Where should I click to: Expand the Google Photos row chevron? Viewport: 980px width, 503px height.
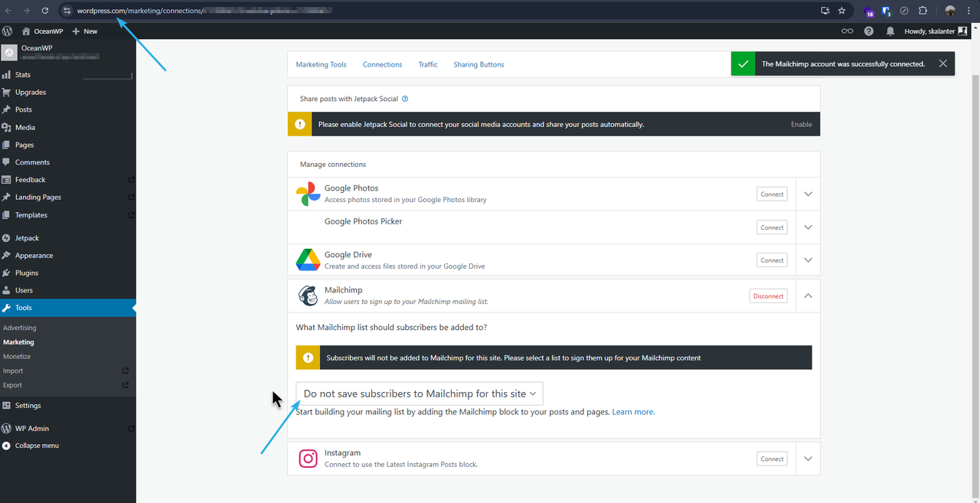[808, 194]
